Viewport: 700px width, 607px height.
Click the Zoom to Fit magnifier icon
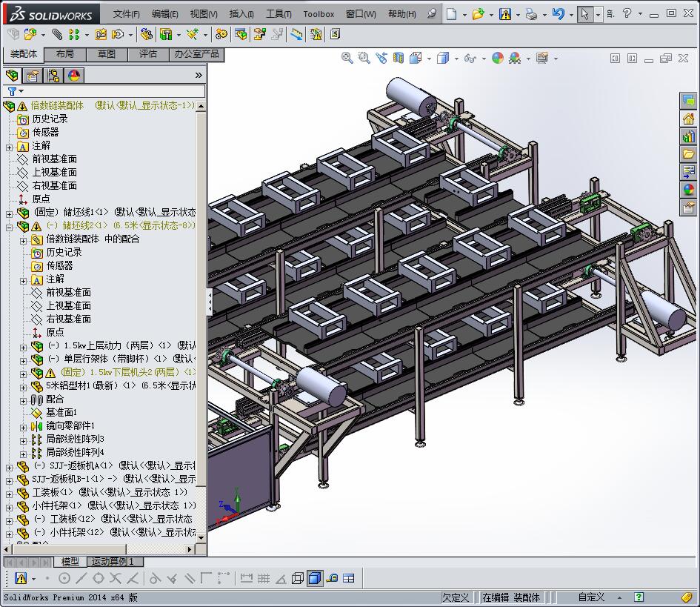coord(347,58)
